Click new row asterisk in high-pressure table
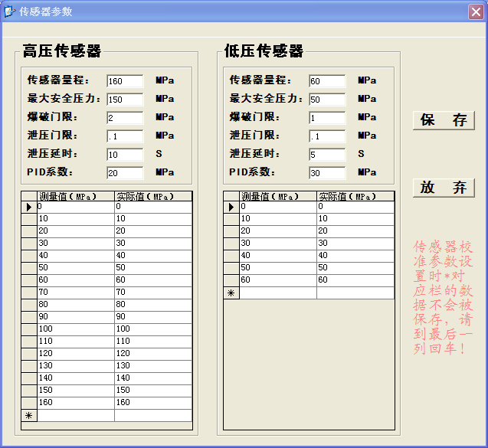488x448 pixels. tap(29, 415)
